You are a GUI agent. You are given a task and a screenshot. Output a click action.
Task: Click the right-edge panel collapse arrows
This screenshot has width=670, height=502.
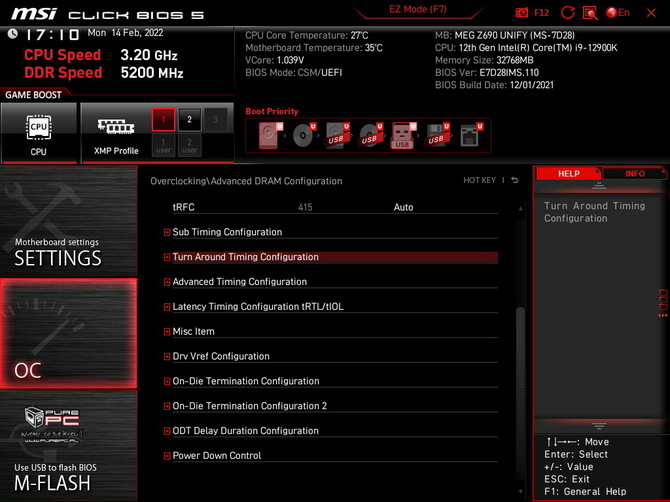(x=662, y=315)
